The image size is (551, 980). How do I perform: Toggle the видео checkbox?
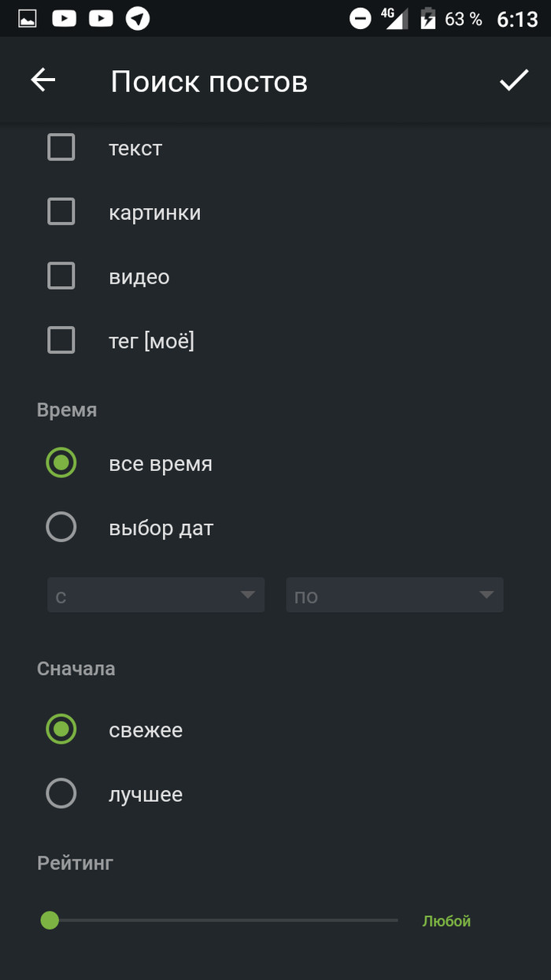61,277
